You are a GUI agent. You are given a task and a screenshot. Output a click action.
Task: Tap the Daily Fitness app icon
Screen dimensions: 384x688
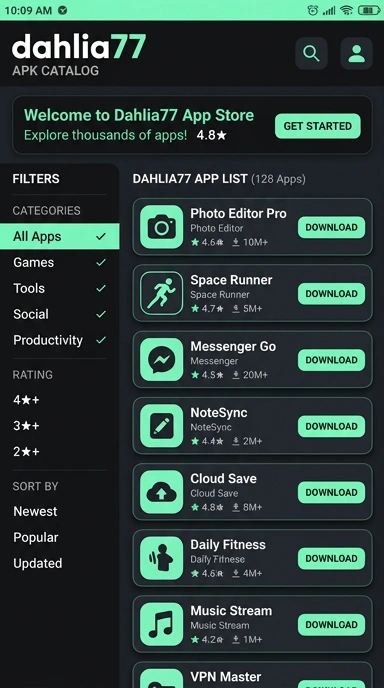161,558
